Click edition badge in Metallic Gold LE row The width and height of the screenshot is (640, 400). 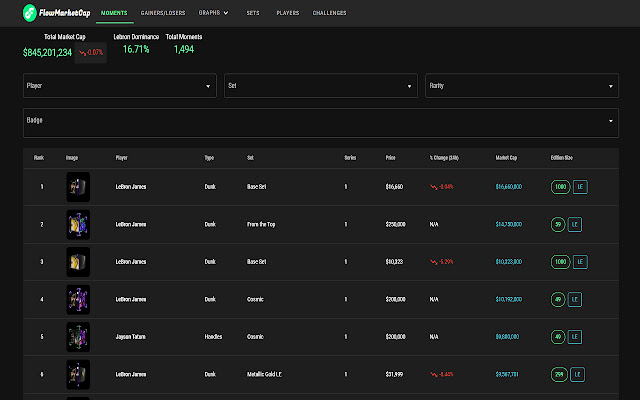click(x=559, y=375)
